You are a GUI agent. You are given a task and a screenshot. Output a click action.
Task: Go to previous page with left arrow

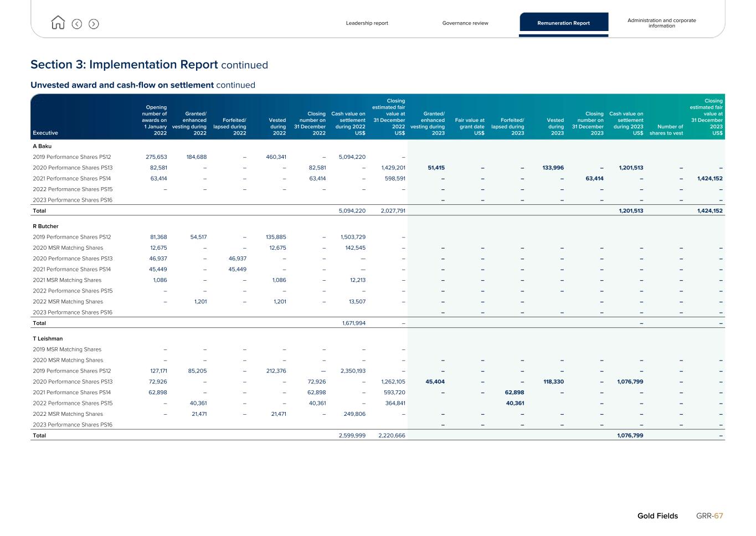(77, 24)
